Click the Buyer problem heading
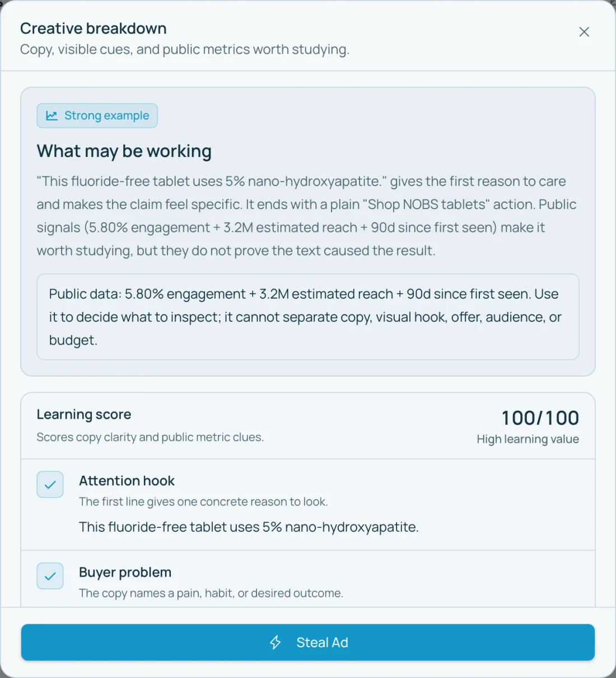 125,572
